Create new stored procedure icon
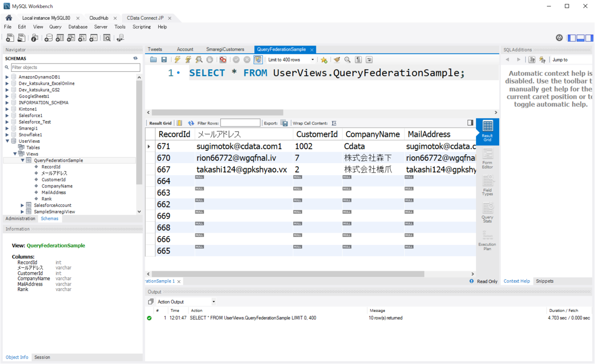595x364 pixels. 82,38
